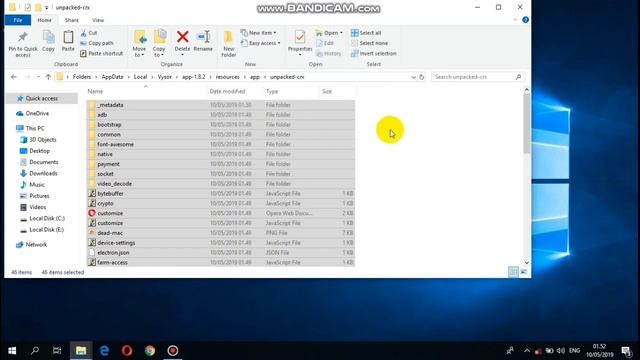
Task: Open the Move to menu
Action: click(139, 43)
